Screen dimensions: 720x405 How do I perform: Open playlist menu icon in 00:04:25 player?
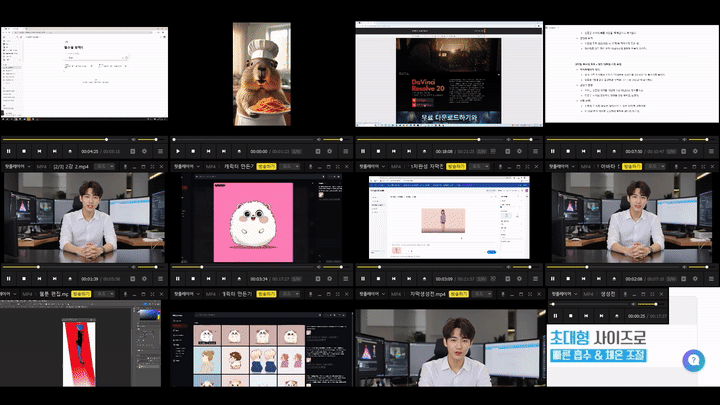pyautogui.click(x=158, y=151)
